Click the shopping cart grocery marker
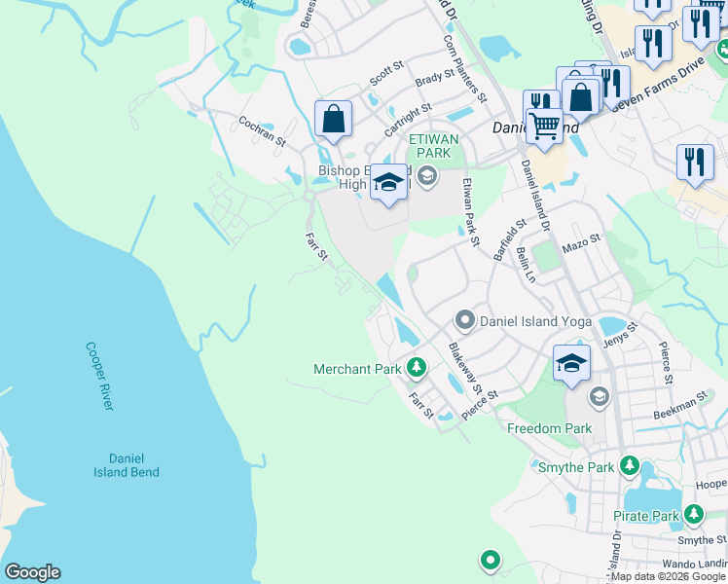The width and height of the screenshot is (728, 584). (545, 128)
